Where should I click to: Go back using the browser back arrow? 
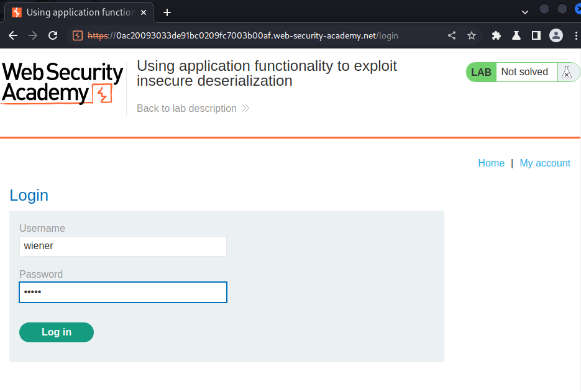coord(13,35)
